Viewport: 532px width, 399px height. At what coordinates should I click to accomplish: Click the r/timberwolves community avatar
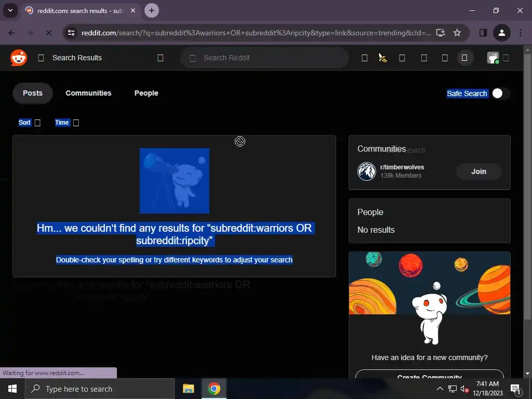click(x=366, y=171)
